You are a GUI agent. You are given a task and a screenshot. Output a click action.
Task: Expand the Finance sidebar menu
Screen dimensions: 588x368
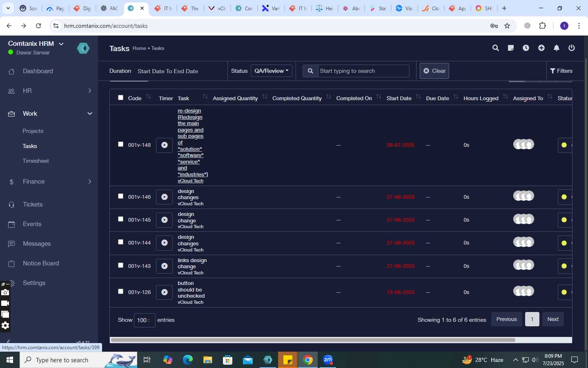coord(49,182)
